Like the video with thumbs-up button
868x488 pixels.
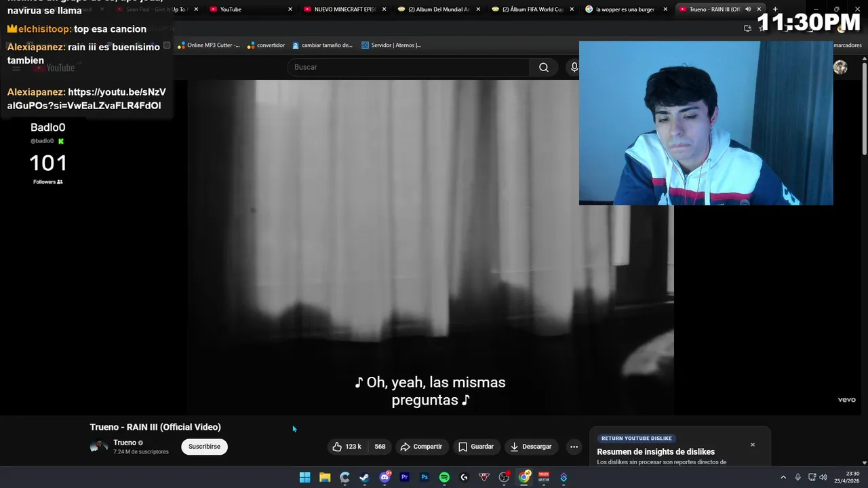347,447
